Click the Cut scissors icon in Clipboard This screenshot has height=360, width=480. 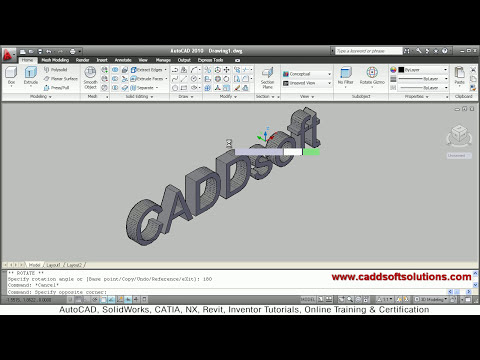coord(473,70)
